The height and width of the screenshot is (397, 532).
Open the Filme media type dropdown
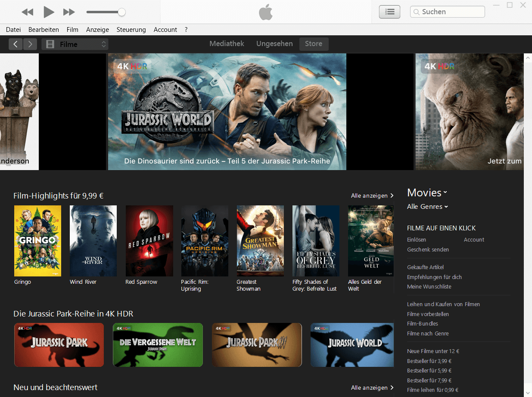click(75, 44)
